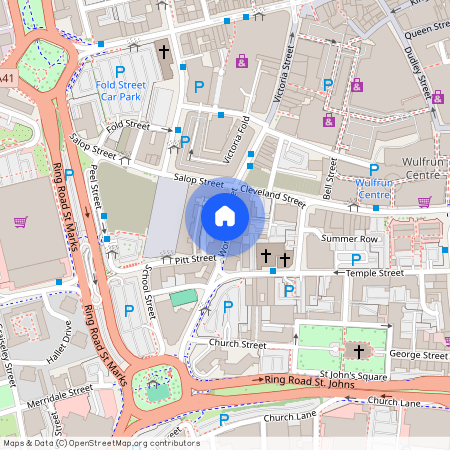This screenshot has width=450, height=450.
Task: Click the Wulfrun Centre parking P icon
Action: coord(374,170)
